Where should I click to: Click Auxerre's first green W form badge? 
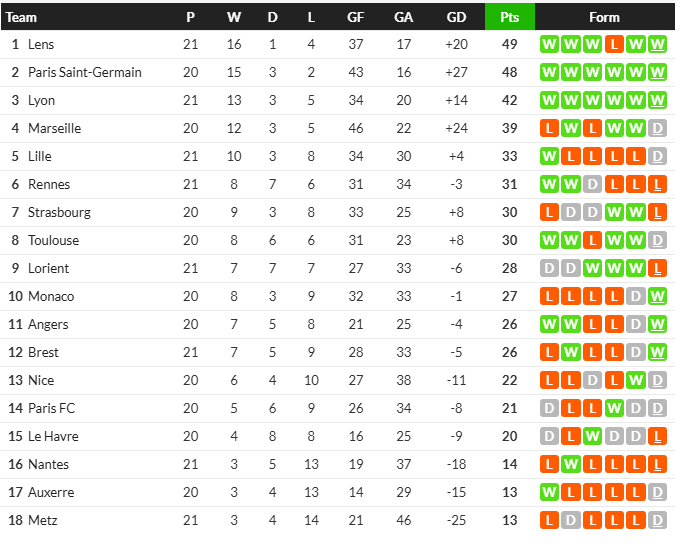pyautogui.click(x=549, y=492)
